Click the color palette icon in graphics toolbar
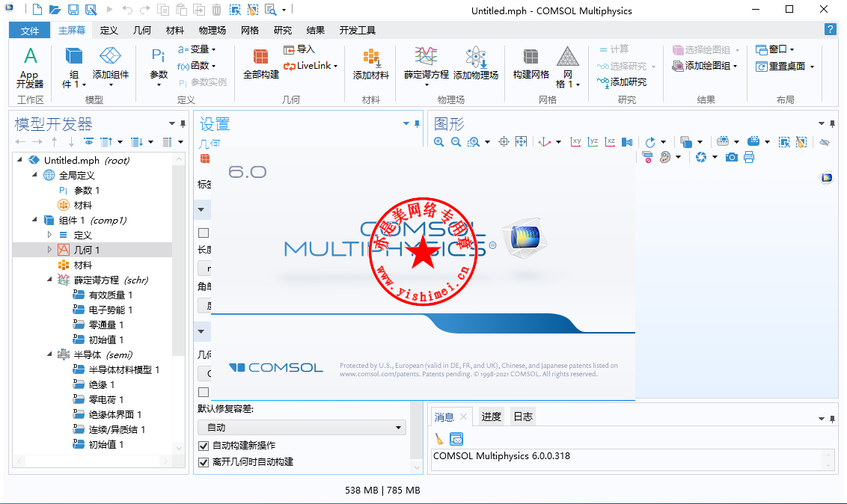 click(665, 157)
